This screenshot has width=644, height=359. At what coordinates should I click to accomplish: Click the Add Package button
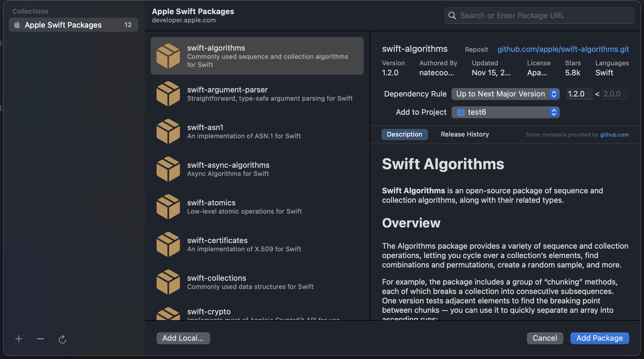600,338
